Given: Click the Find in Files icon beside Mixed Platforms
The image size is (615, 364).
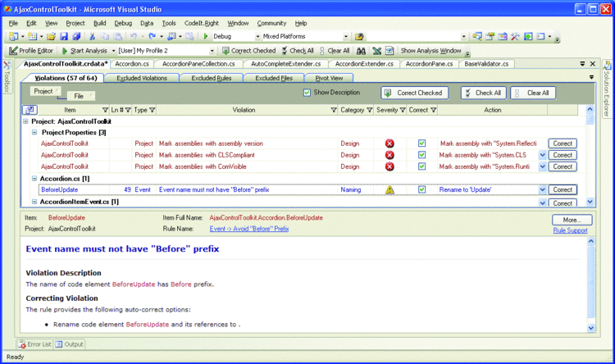Looking at the screenshot, I should click(359, 36).
